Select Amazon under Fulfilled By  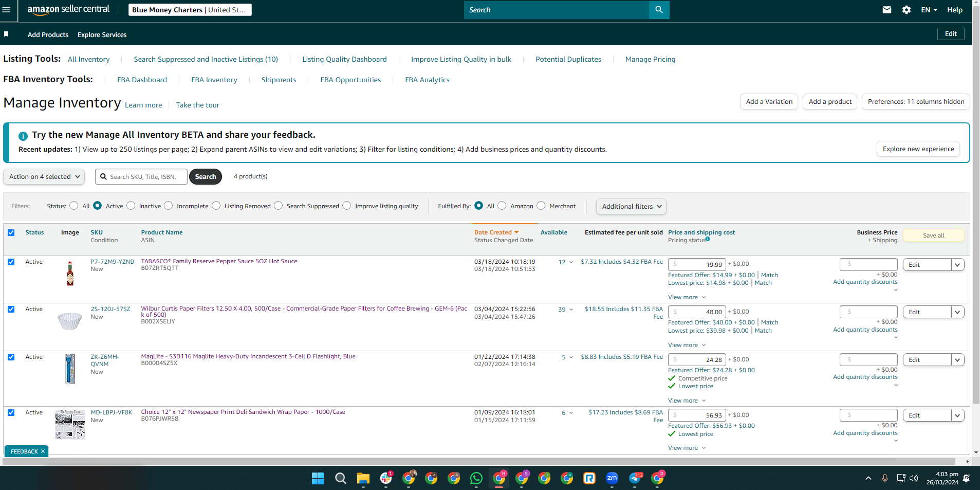click(x=502, y=206)
